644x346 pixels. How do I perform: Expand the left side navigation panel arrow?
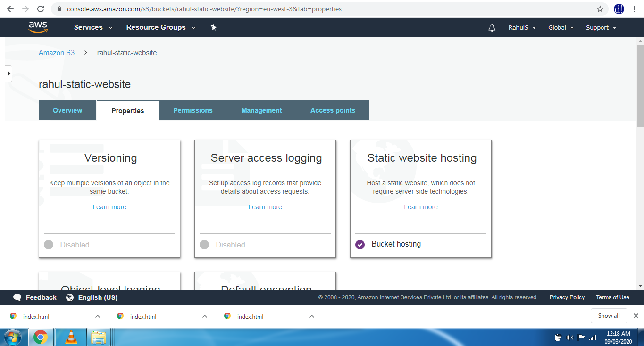8,74
